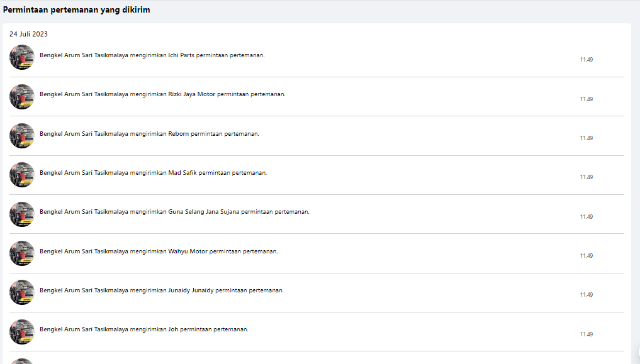Select the profile picture beside Junaidy Junaidy request
This screenshot has height=364, width=640.
click(x=22, y=292)
